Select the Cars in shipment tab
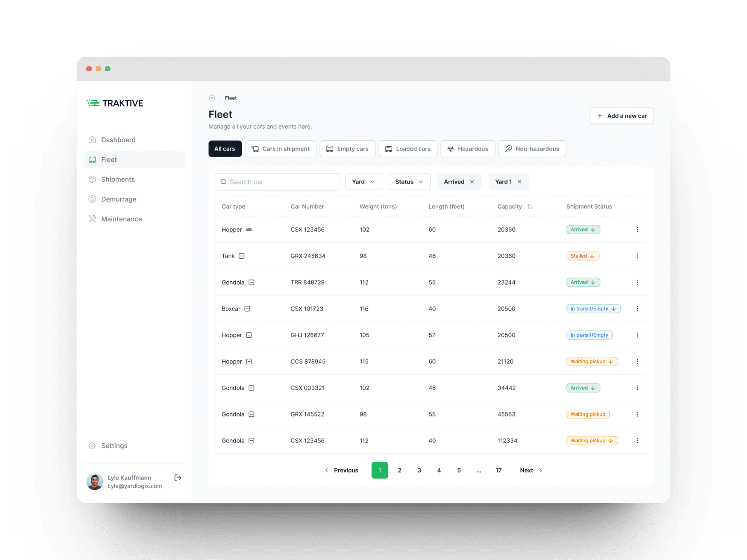Image resolution: width=747 pixels, height=560 pixels. pyautogui.click(x=280, y=149)
